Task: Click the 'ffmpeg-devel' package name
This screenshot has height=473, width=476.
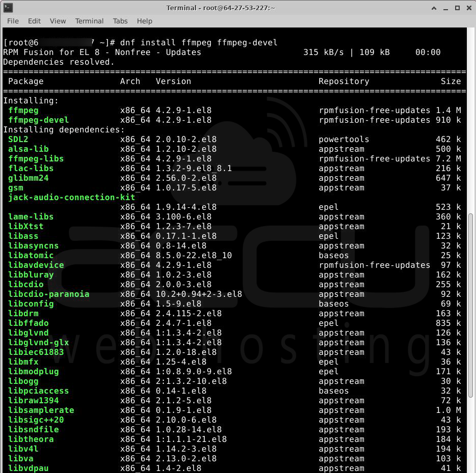Action: (x=39, y=120)
